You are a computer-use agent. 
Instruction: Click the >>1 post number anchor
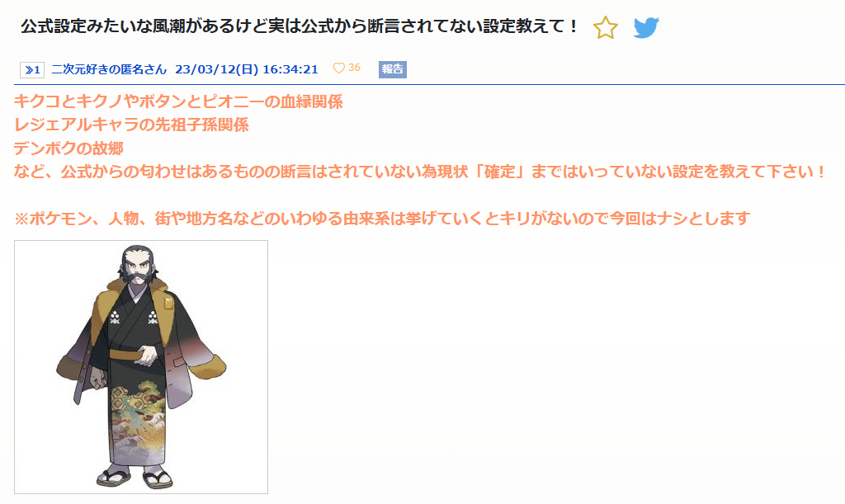pyautogui.click(x=32, y=69)
